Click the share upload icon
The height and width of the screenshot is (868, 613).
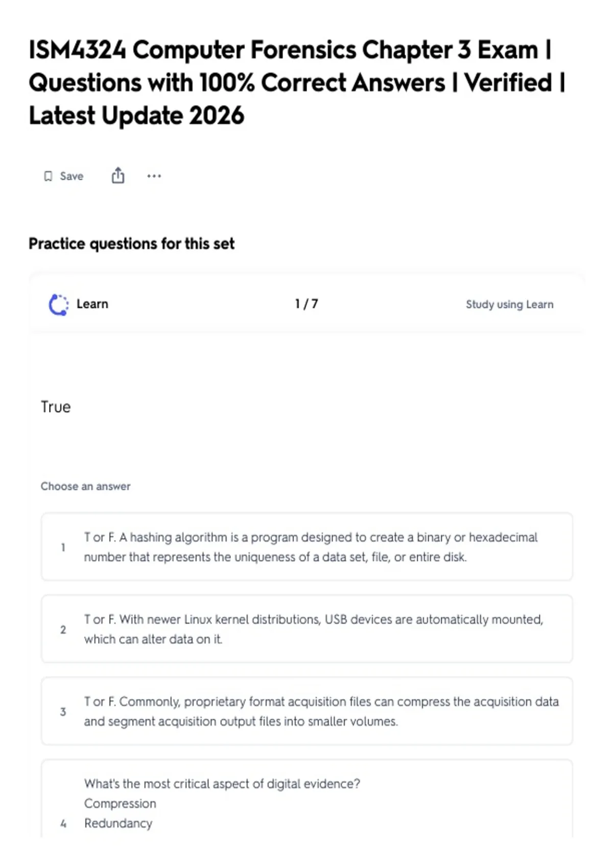(118, 176)
